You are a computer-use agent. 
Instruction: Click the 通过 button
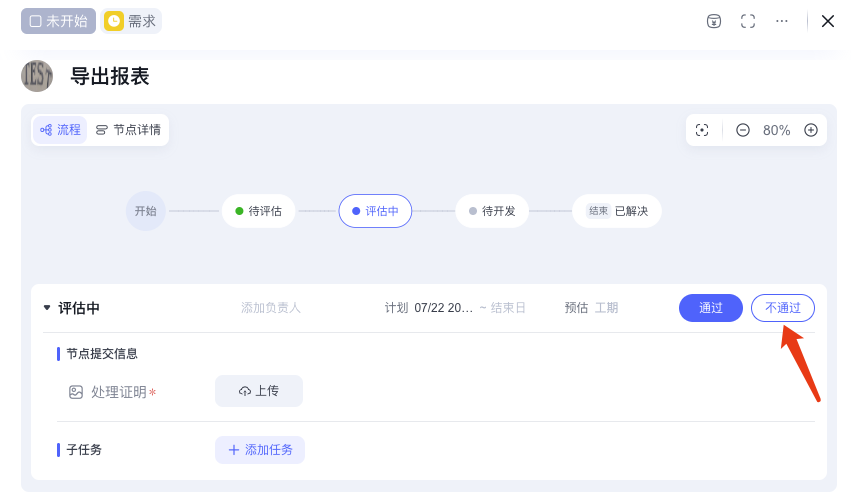710,308
